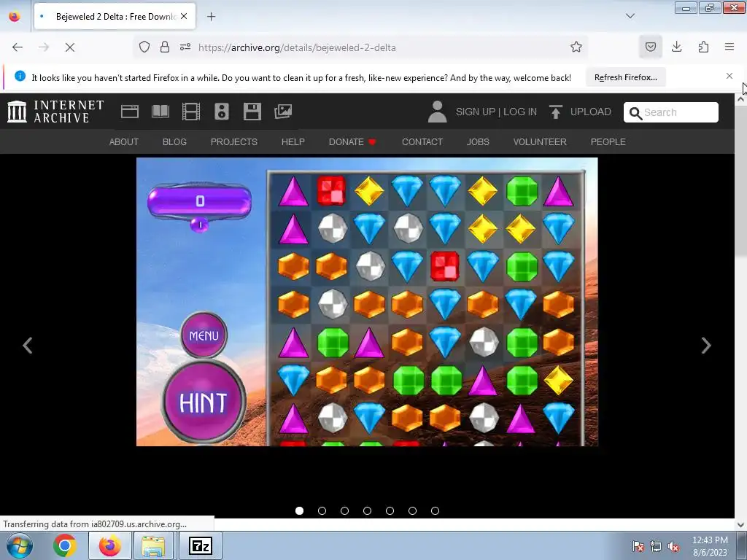Click the UPLOAD link
The width and height of the screenshot is (747, 560).
tap(590, 112)
